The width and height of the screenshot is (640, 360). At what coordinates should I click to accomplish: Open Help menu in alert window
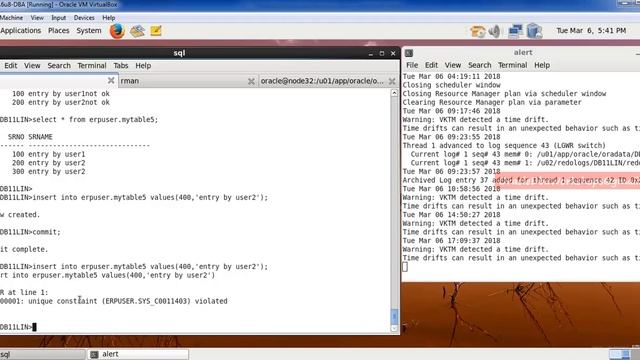[542, 65]
